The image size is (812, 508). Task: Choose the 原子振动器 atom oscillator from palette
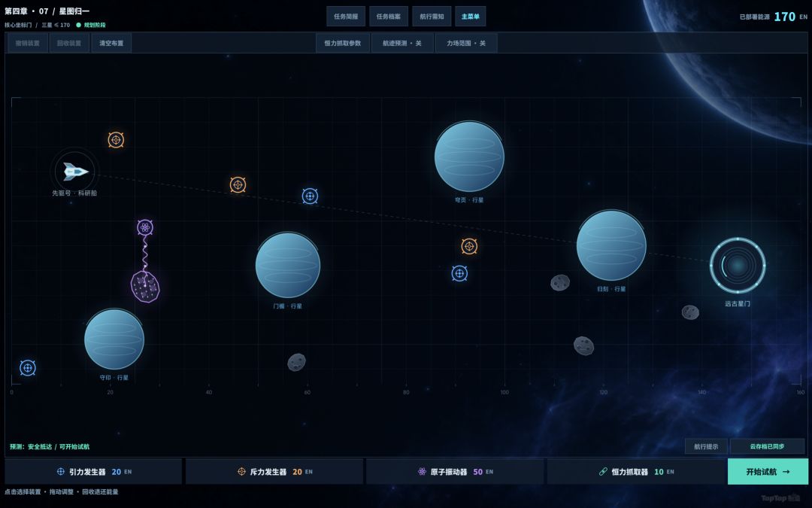click(x=455, y=472)
